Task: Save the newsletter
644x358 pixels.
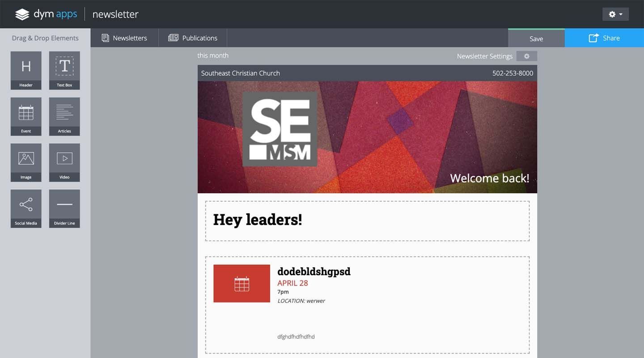Action: pos(536,38)
